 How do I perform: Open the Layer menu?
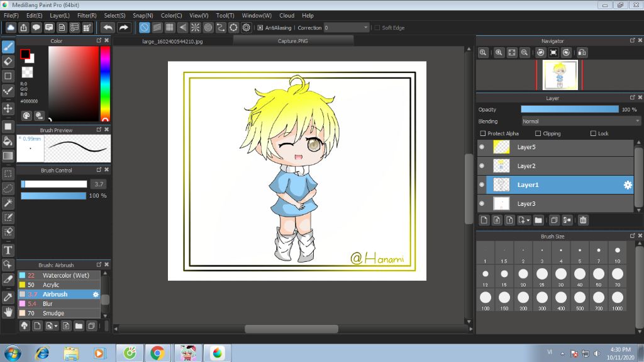(x=60, y=15)
